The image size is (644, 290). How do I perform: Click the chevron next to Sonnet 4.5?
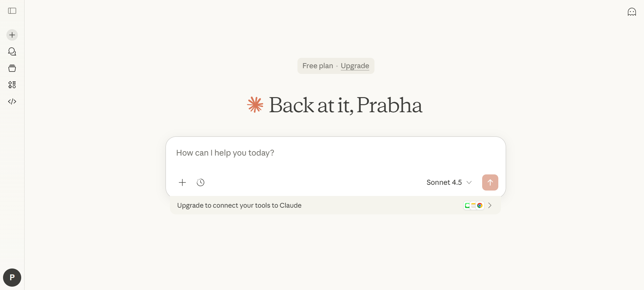coord(469,182)
